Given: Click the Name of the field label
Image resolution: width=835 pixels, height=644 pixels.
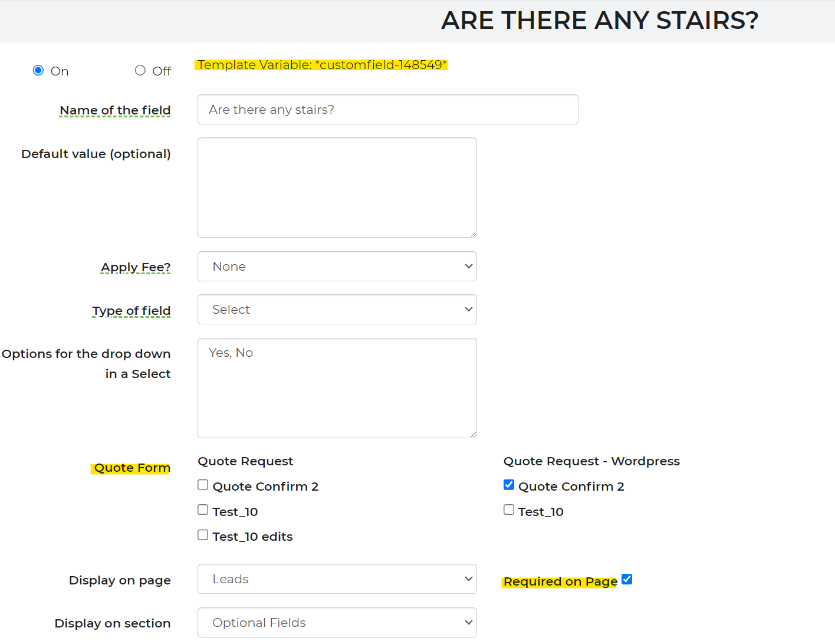Looking at the screenshot, I should tap(115, 110).
